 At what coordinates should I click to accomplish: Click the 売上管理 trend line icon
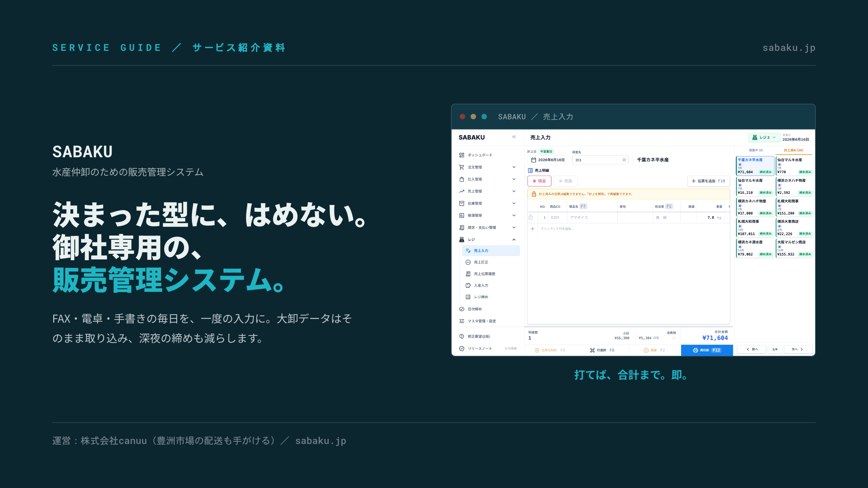pos(461,191)
